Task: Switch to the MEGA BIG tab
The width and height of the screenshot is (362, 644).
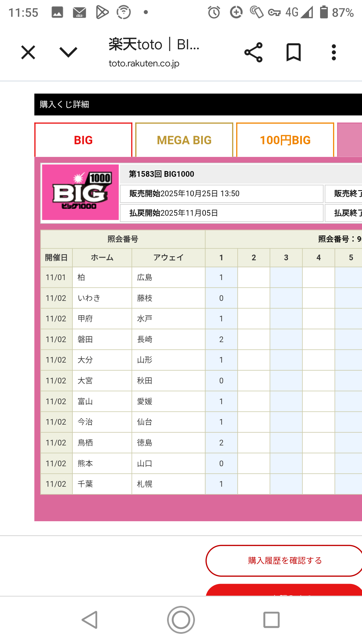Action: click(x=184, y=140)
